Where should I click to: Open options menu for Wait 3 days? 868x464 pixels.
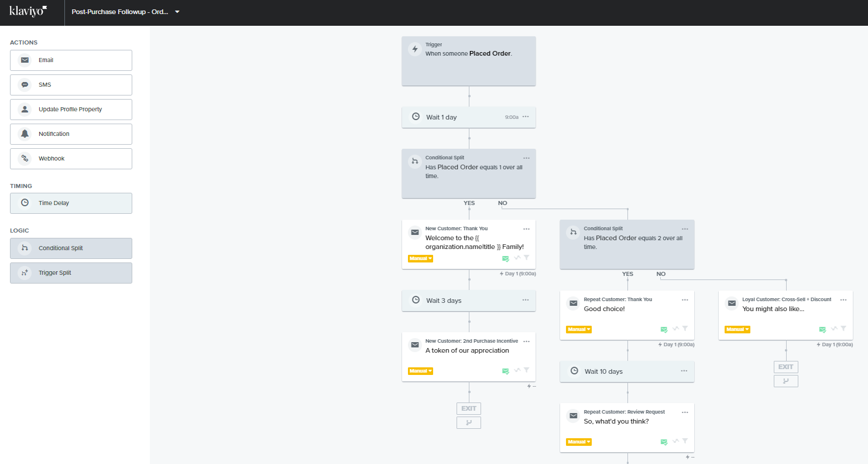point(526,300)
